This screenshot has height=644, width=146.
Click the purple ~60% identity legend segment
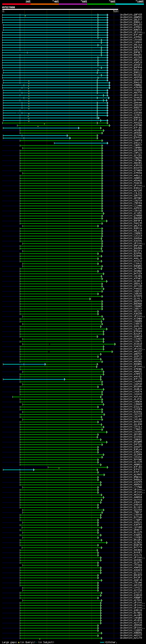pos(73,4)
